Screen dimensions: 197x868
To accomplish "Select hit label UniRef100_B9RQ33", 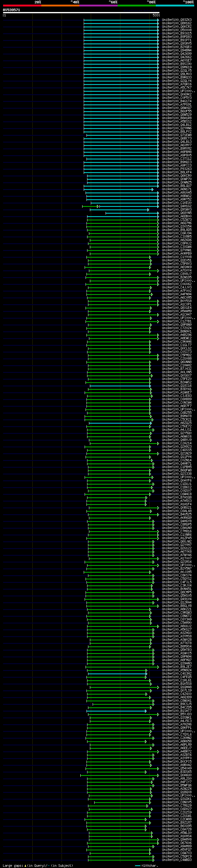I will [177, 78].
